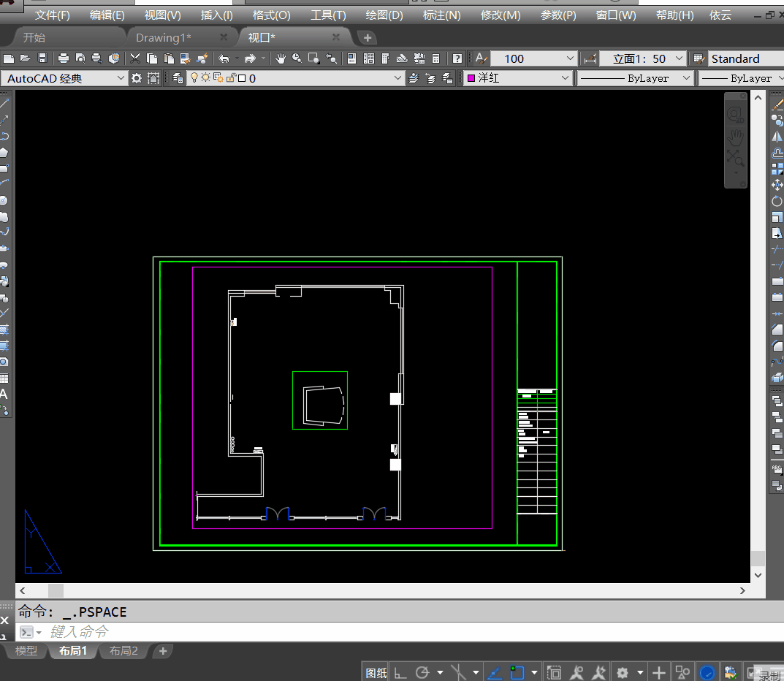Click the vertical scrollbar up arrow
784x681 pixels.
point(758,98)
